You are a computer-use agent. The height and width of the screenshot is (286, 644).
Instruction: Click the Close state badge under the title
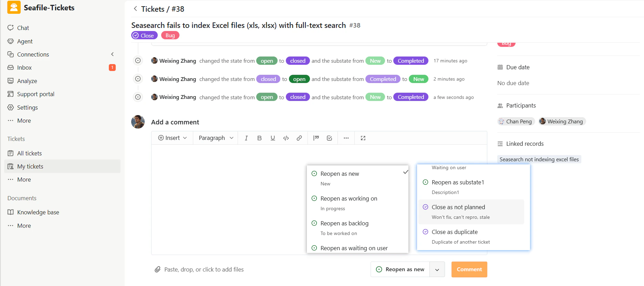tap(144, 35)
